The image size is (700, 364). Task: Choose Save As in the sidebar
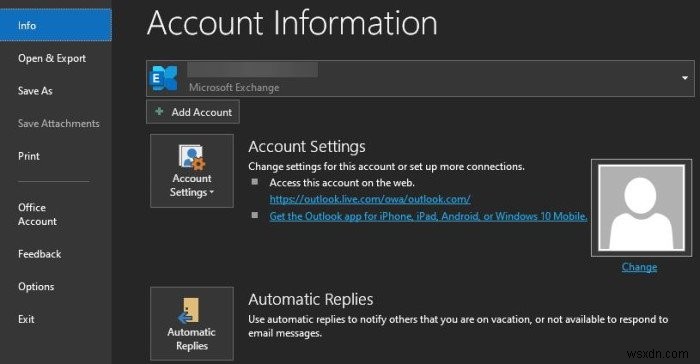(x=35, y=91)
